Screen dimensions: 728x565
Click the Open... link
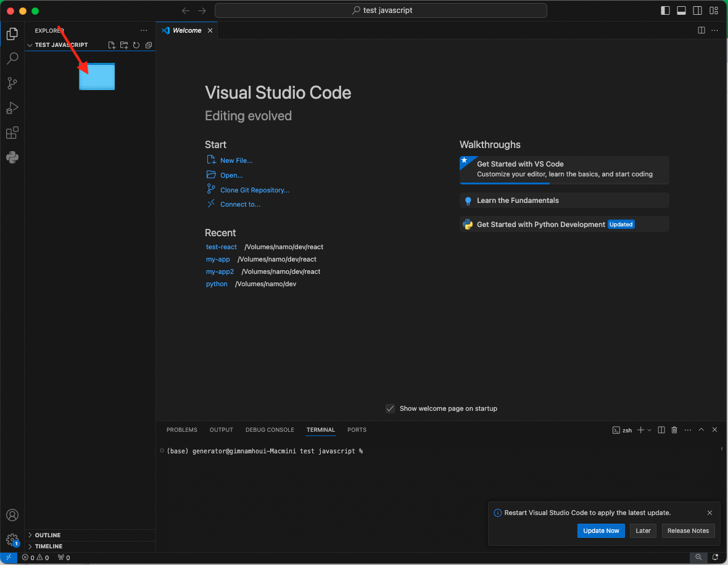[x=231, y=175]
